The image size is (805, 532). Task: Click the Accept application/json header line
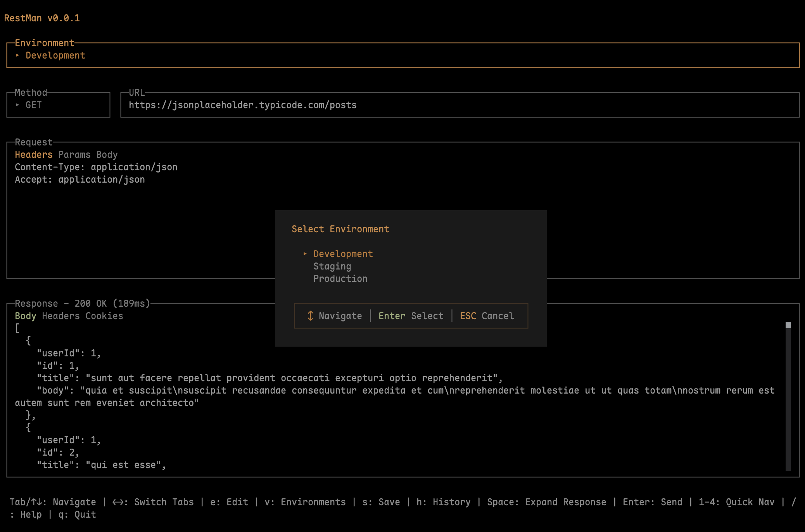[x=79, y=179]
